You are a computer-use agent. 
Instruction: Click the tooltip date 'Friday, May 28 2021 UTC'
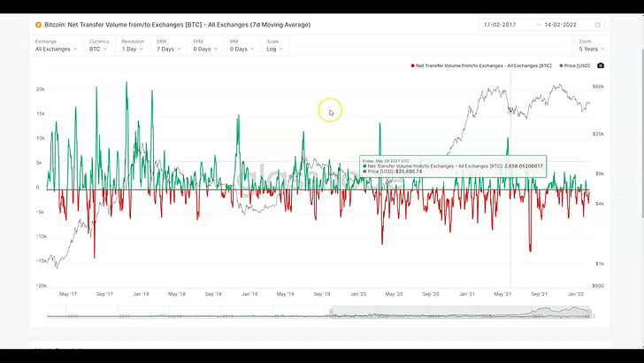(x=386, y=161)
